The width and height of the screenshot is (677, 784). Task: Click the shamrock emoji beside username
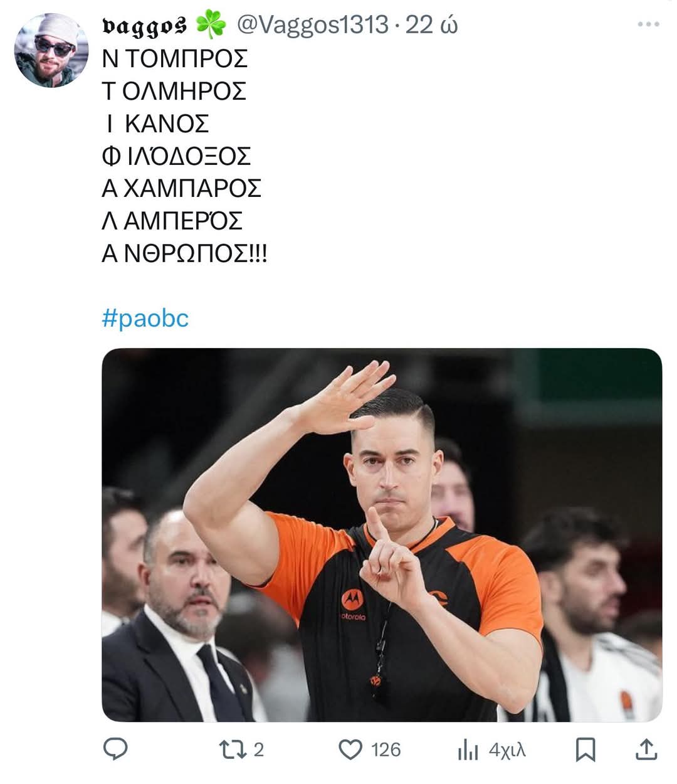(211, 25)
